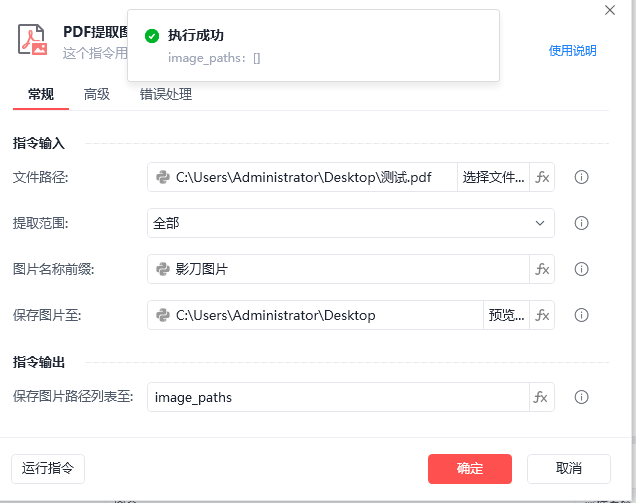636x503 pixels.
Task: Click the fx button beside the save images to field
Action: click(542, 315)
